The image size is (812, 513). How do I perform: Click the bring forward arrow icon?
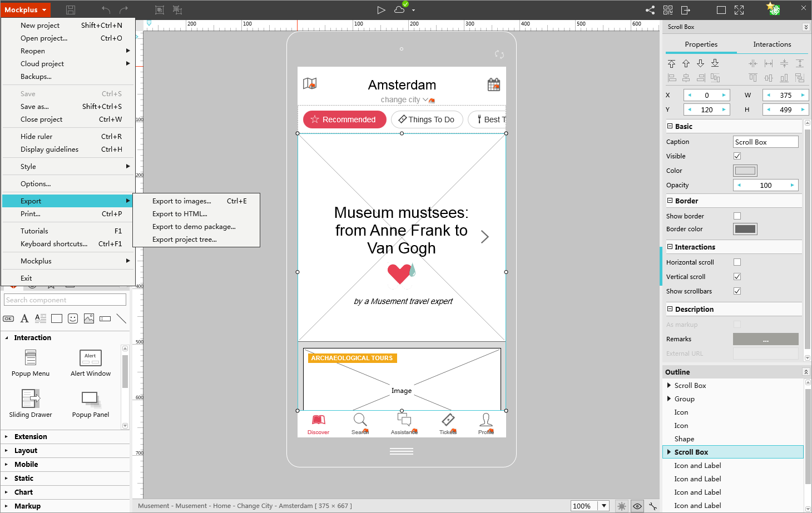tap(686, 63)
